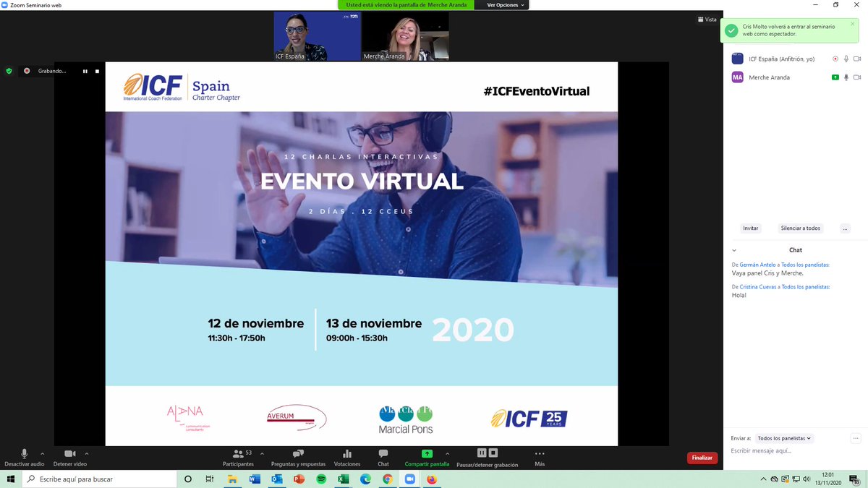
Task: Select Merche Aranda video thumbnail
Action: pyautogui.click(x=405, y=36)
